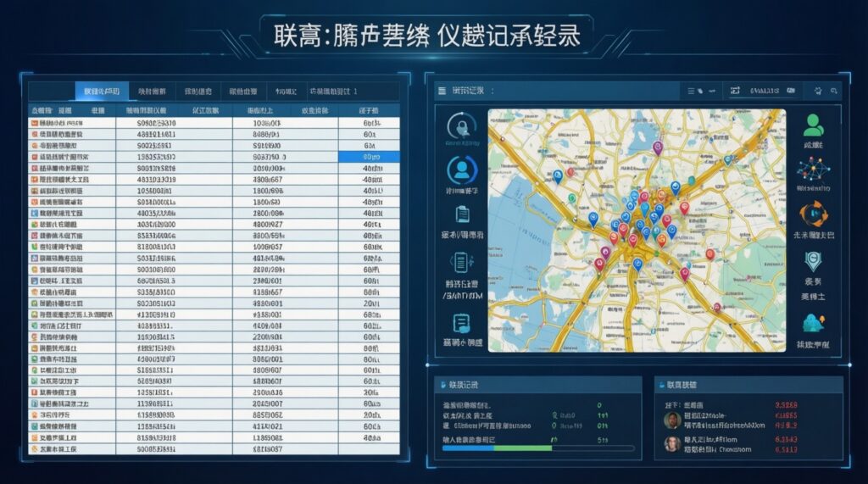Click the bottom-left chat document icon beside map
Screen dimensions: 868x484
pyautogui.click(x=462, y=323)
